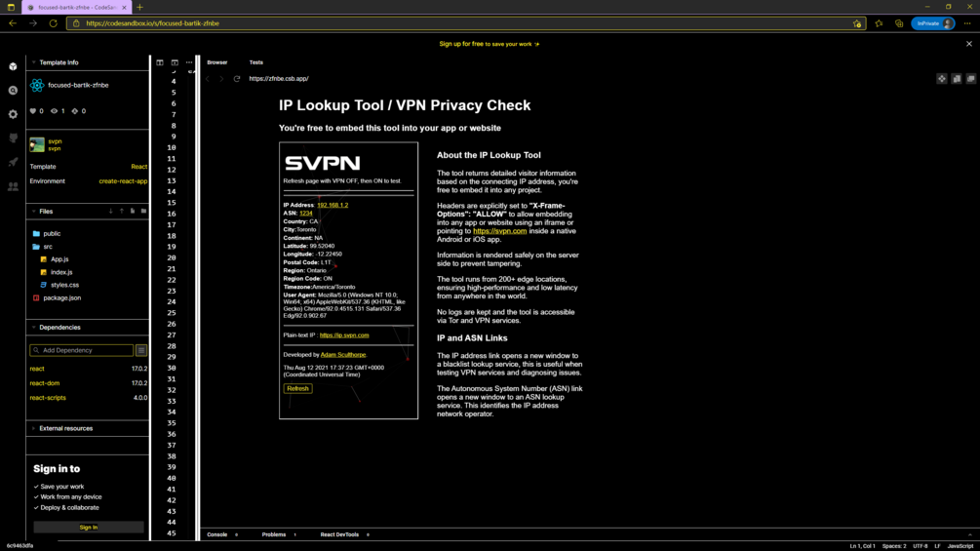
Task: Click the Refresh button in SVPN widget
Action: tap(297, 388)
